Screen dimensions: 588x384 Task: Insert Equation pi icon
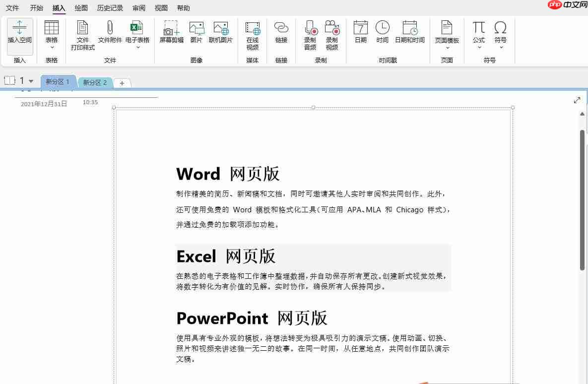478,27
